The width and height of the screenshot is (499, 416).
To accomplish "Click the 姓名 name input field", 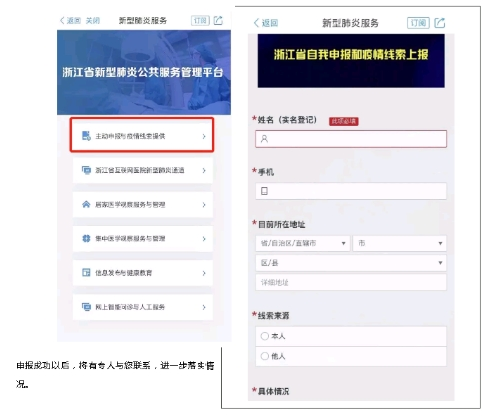I will (351, 139).
